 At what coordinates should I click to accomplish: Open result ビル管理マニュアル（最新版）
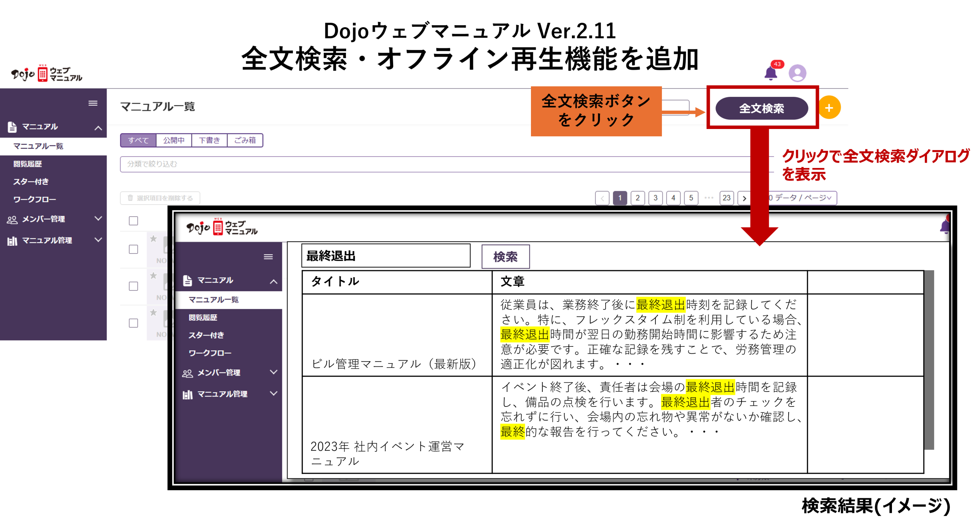(x=394, y=364)
